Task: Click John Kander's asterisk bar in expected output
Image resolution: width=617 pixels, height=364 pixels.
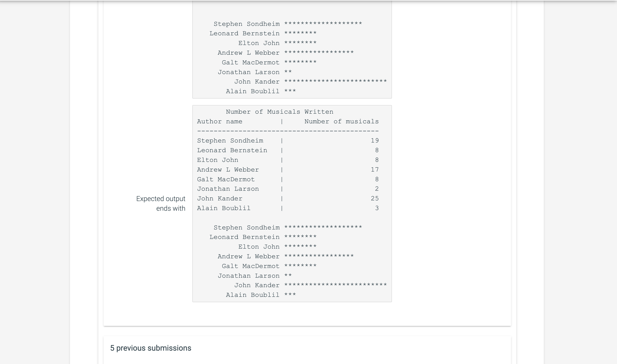Action: point(335,285)
